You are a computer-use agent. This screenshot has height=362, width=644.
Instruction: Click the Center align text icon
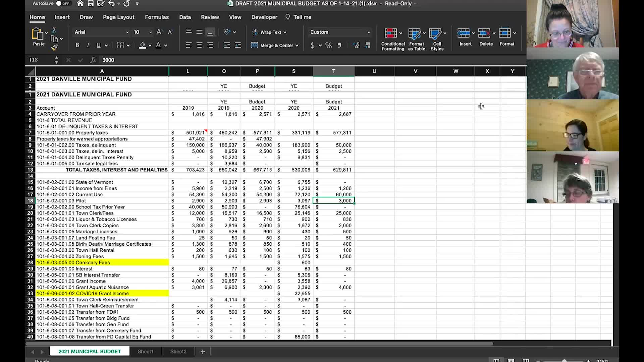coord(199,45)
